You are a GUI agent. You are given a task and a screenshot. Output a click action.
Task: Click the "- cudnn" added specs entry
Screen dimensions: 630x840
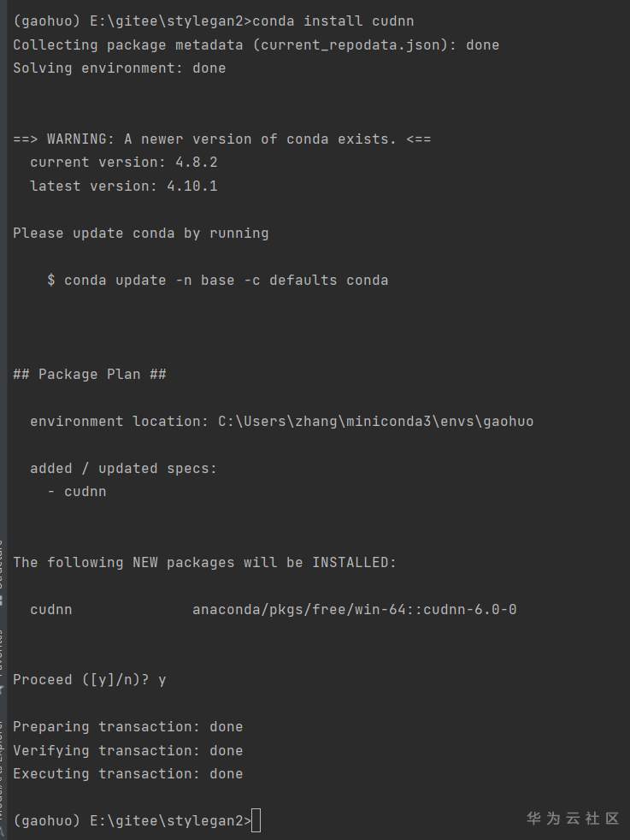(76, 492)
